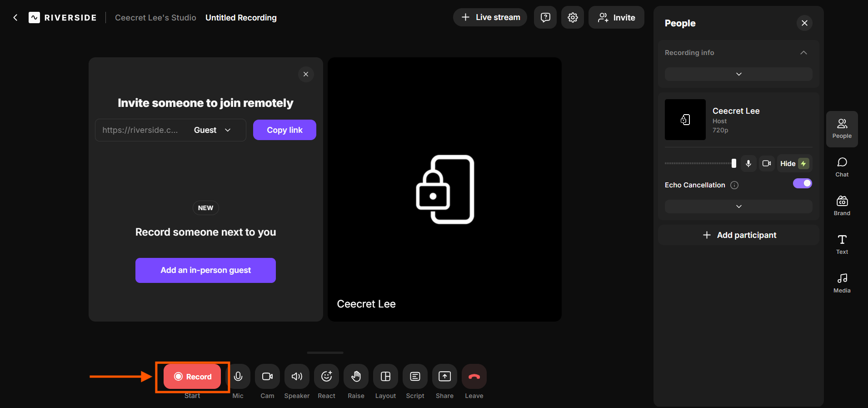Raise your hand
This screenshot has width=868, height=408.
tap(356, 377)
